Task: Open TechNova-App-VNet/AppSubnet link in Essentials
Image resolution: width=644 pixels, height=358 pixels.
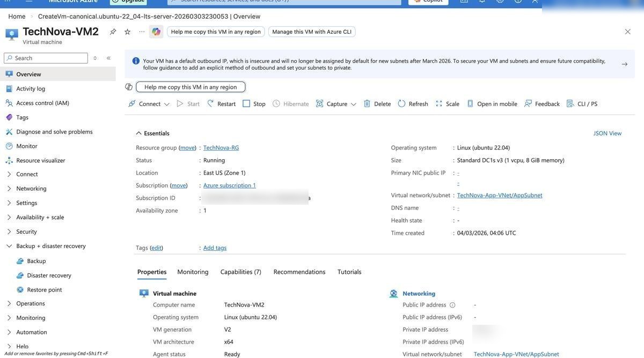Action: click(x=500, y=195)
